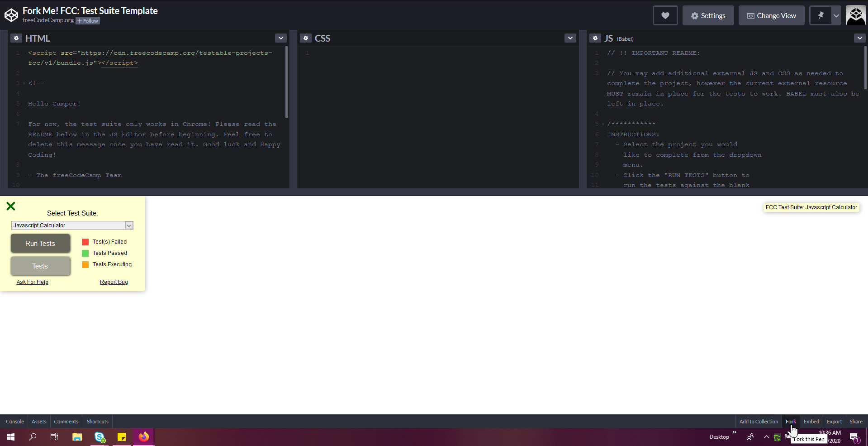
Task: Fork this pen
Action: coord(791,422)
